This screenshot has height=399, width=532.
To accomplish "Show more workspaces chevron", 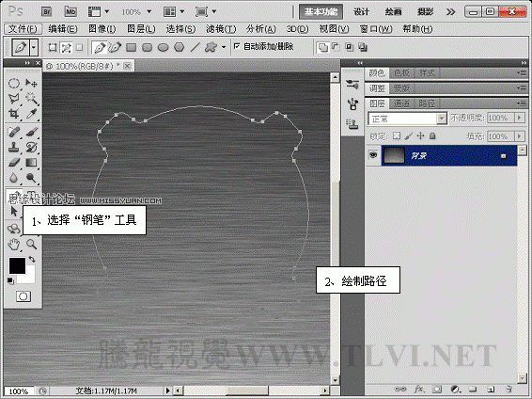I will coord(450,12).
